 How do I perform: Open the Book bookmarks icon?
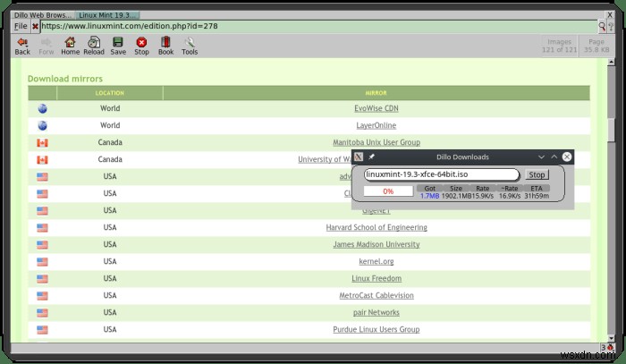point(165,47)
